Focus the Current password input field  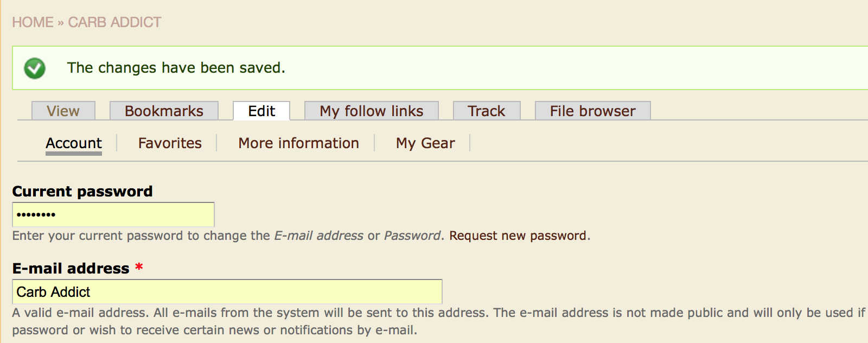113,214
